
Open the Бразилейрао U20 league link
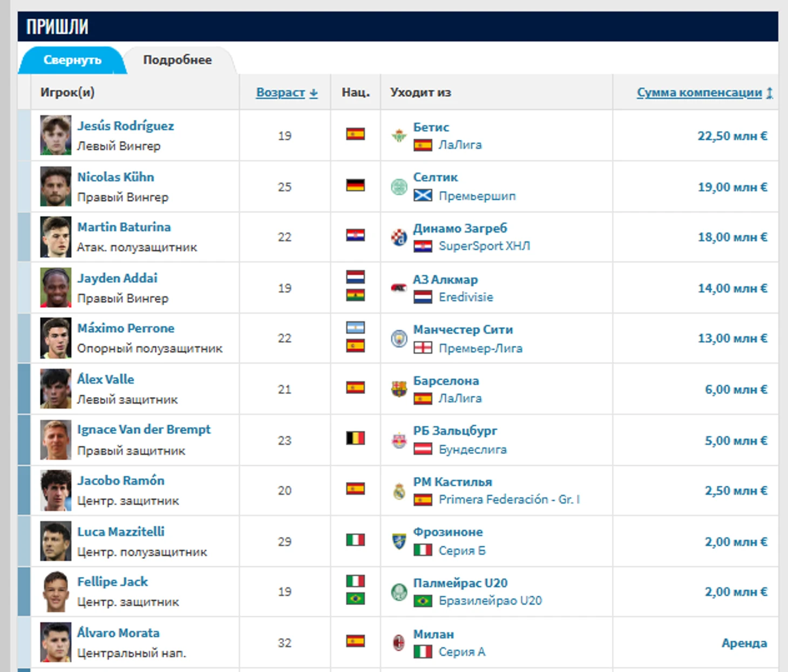click(491, 601)
